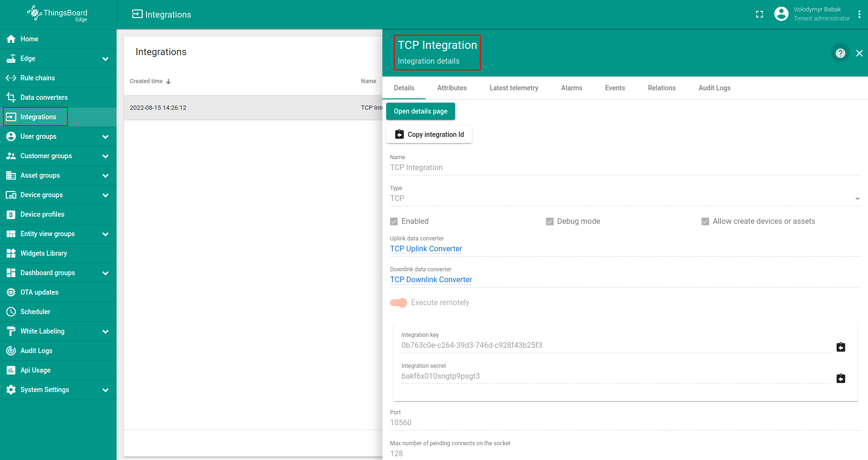This screenshot has width=868, height=460.
Task: Click the integration Name input field
Action: tap(625, 168)
